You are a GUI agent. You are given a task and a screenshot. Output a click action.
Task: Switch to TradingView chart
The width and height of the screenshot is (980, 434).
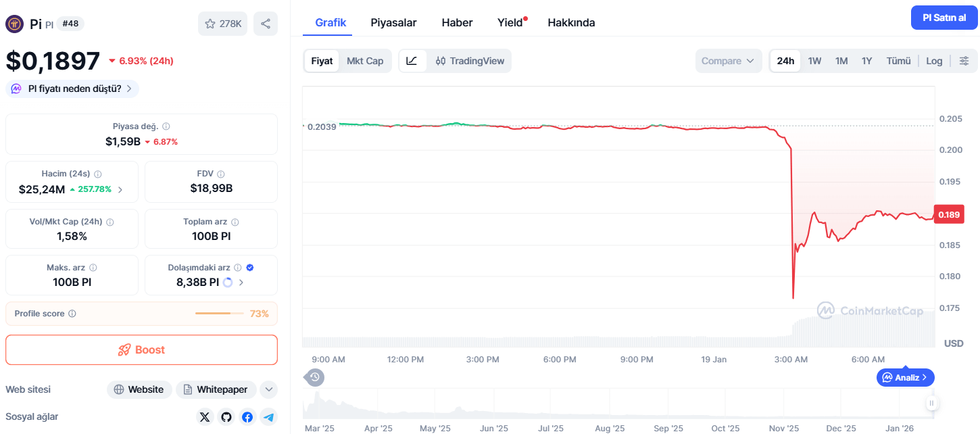tap(470, 61)
